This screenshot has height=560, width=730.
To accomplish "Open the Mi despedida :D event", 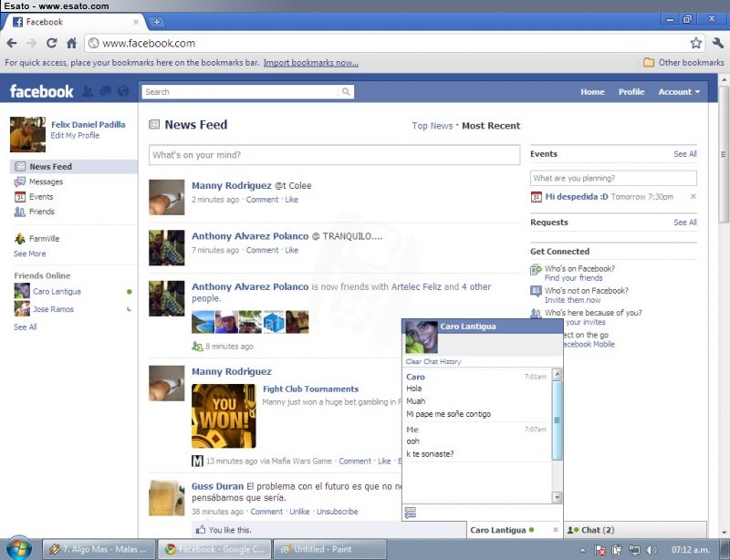I will coord(577,196).
